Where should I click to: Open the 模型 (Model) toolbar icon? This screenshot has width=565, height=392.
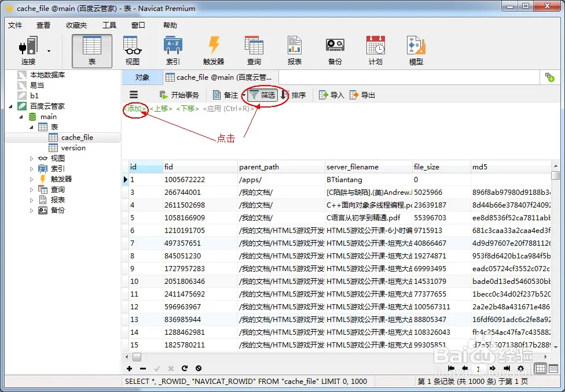(416, 50)
